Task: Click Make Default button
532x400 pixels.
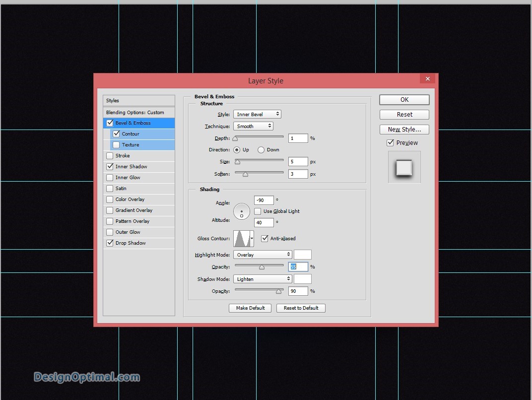Action: click(250, 308)
